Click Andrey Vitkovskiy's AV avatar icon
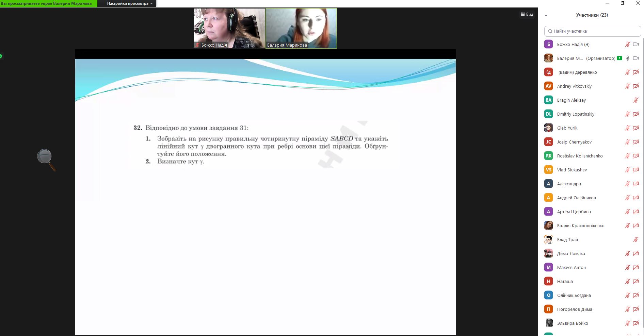The width and height of the screenshot is (644, 336). click(548, 86)
